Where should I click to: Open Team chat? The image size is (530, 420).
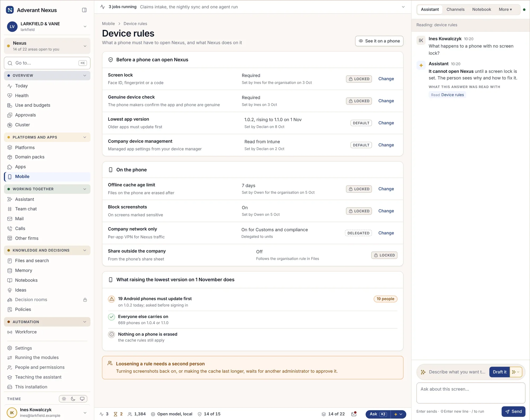pos(26,209)
